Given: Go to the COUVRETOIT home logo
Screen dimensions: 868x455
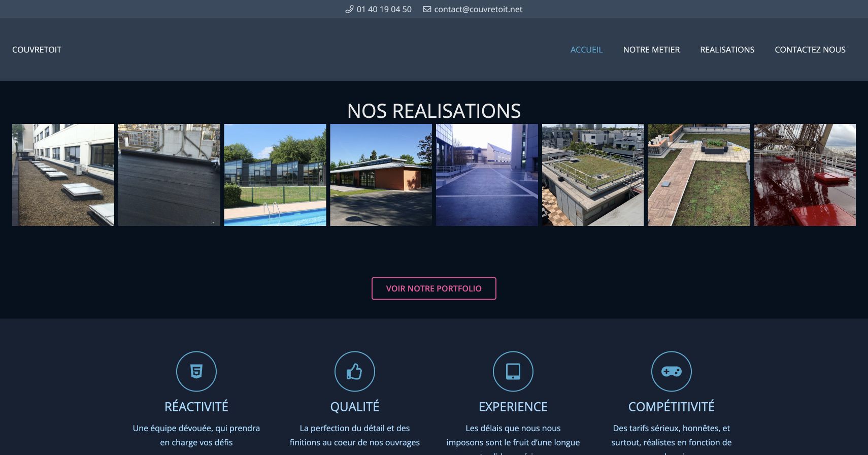Looking at the screenshot, I should 37,50.
